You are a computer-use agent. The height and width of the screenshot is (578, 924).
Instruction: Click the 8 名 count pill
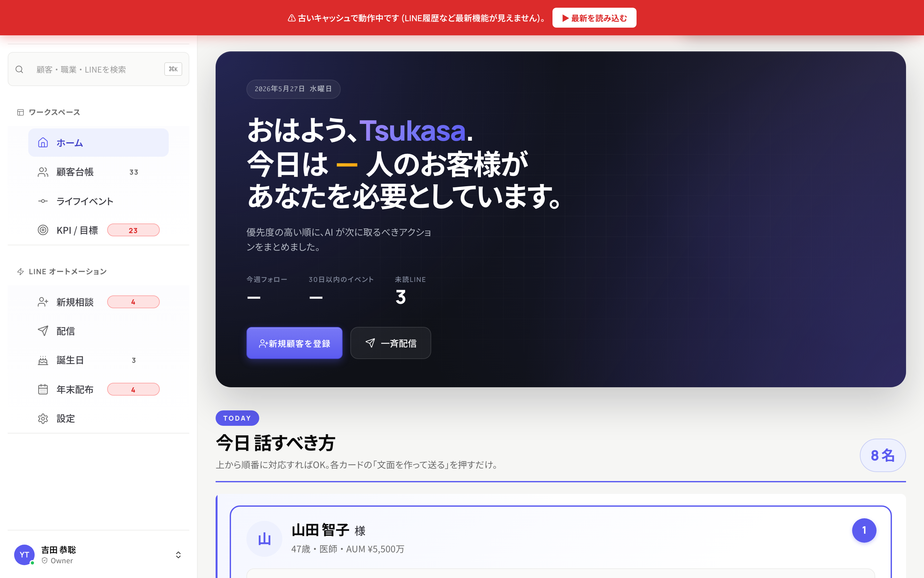pos(882,455)
